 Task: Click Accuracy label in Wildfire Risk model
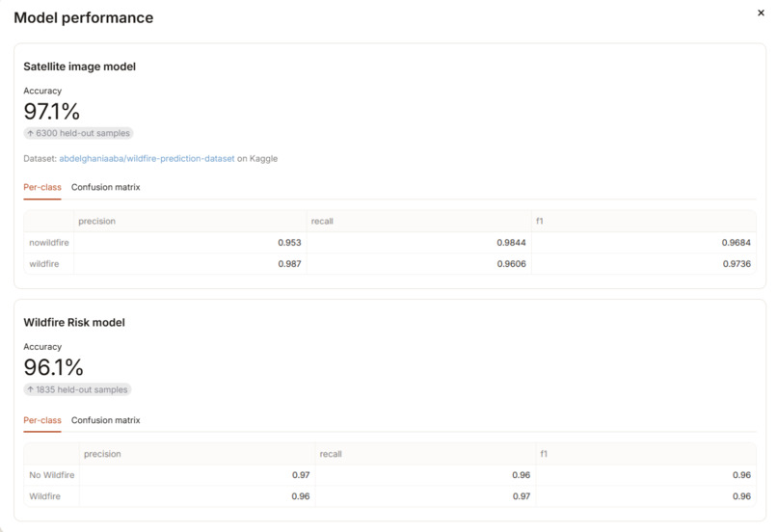coord(42,347)
